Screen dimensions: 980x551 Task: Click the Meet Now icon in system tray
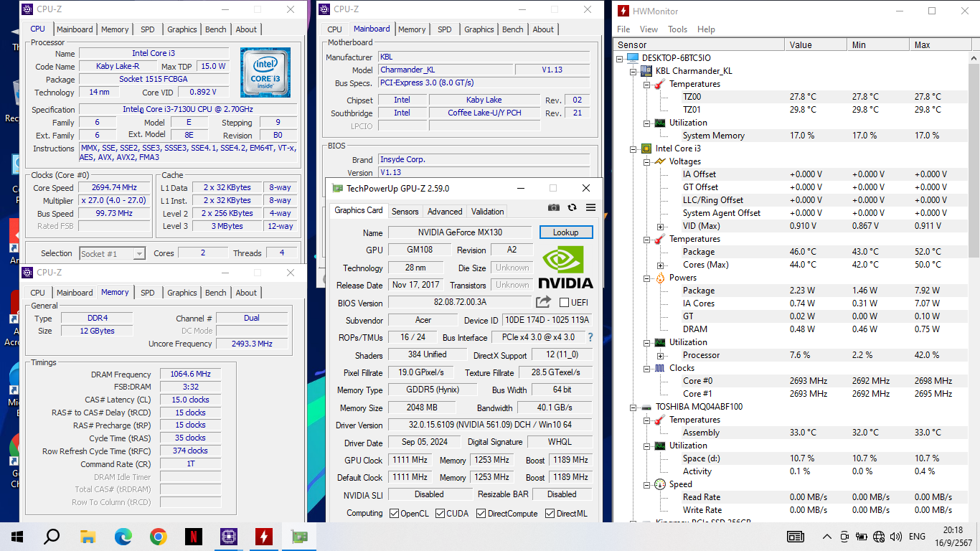click(844, 537)
